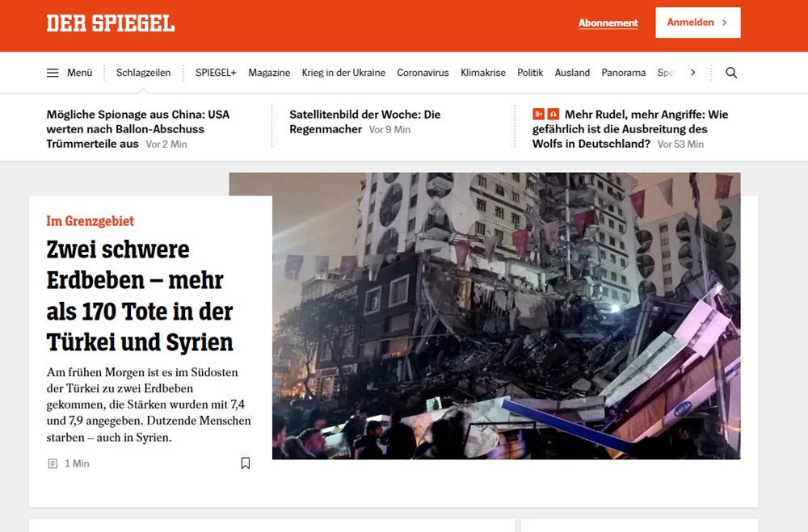This screenshot has height=532, width=808.
Task: Open the Klimakrise section
Action: point(483,73)
